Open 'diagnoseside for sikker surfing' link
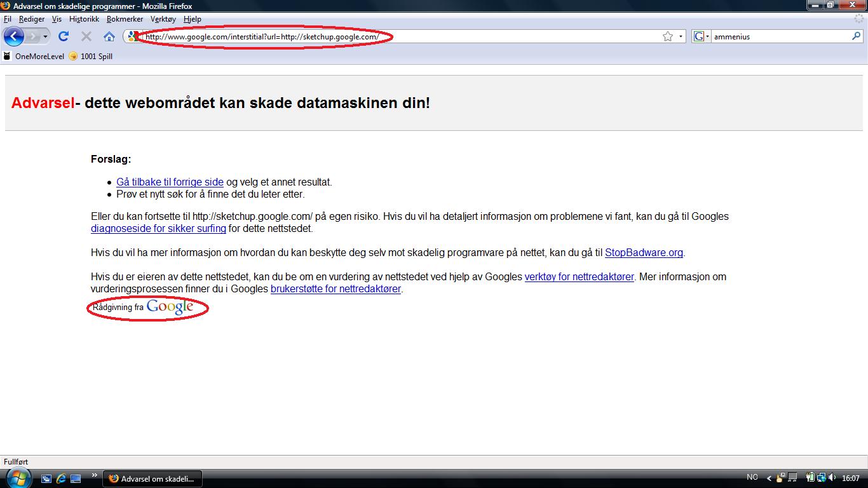Image resolution: width=868 pixels, height=488 pixels. (x=158, y=228)
